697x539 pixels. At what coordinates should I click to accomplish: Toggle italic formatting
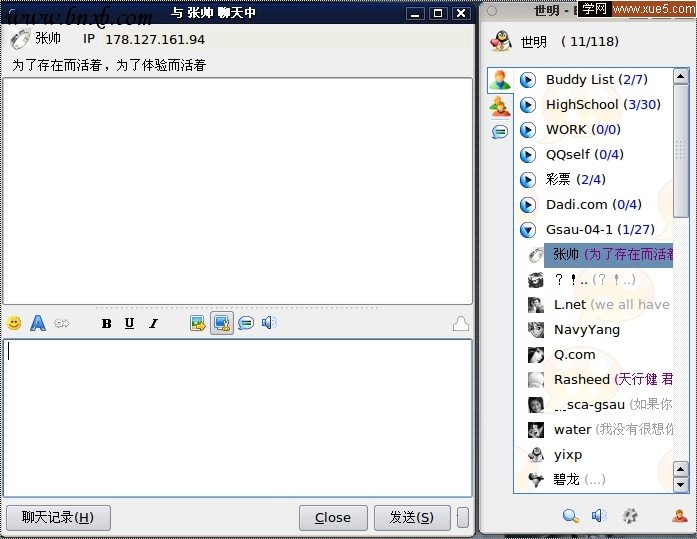pyautogui.click(x=153, y=323)
